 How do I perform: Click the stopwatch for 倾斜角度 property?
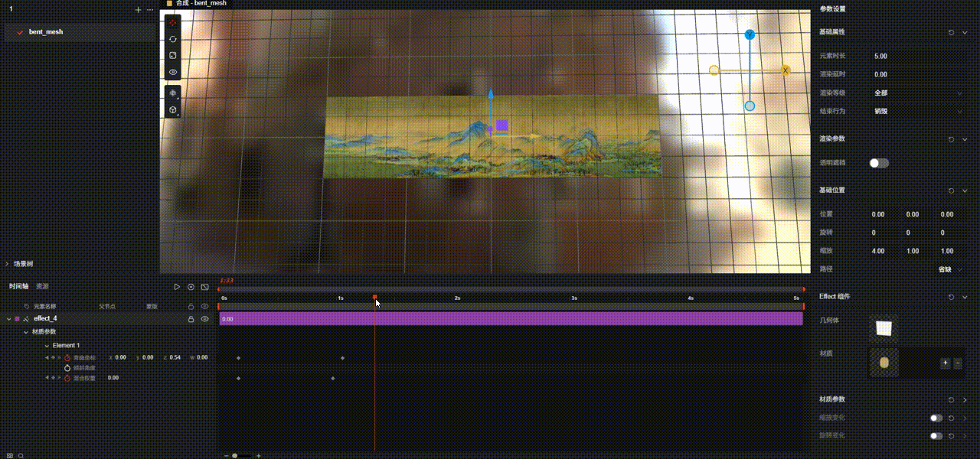coord(67,368)
